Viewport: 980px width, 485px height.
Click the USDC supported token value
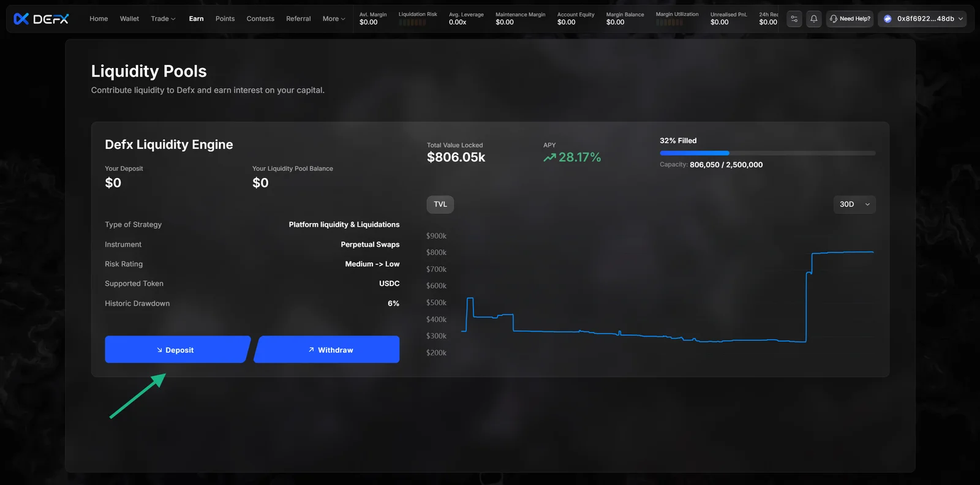(x=390, y=284)
